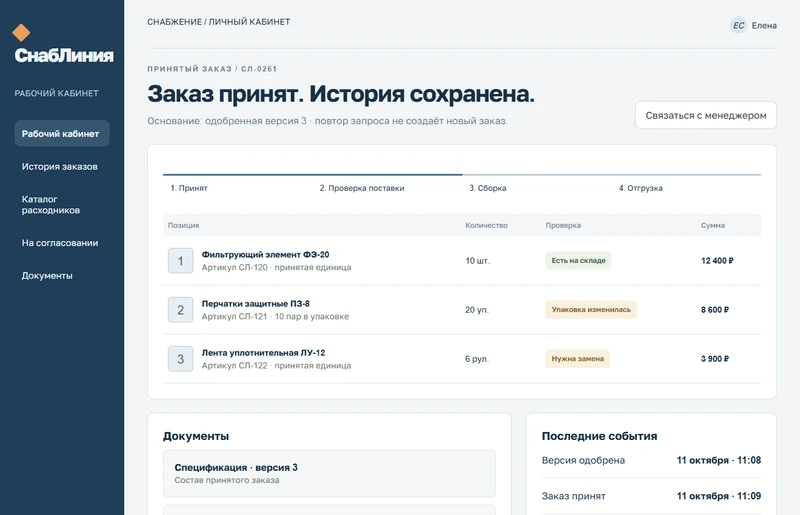Click Основание: одобренная версия 3 subtitle

tap(328, 121)
